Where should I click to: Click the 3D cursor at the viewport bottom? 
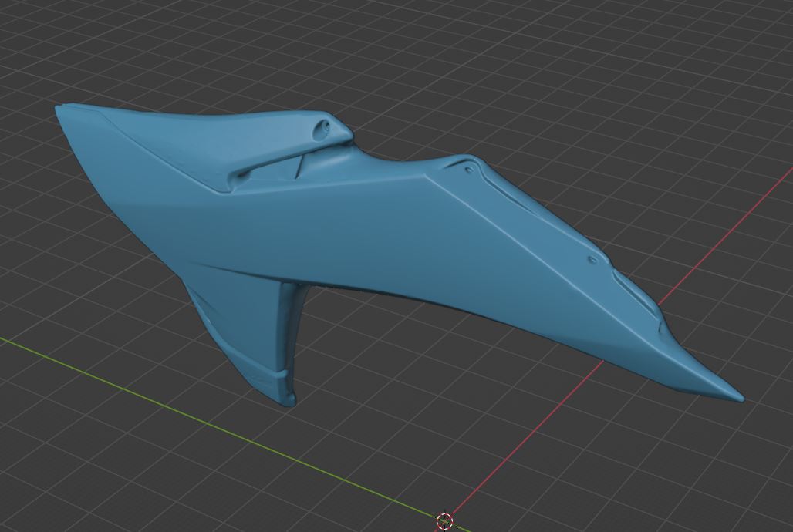444,521
